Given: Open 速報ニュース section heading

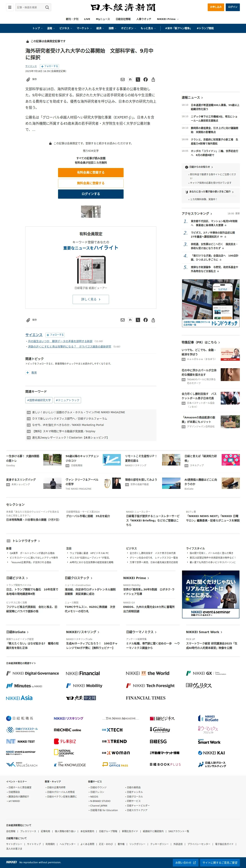Looking at the screenshot, I should [x=192, y=97].
